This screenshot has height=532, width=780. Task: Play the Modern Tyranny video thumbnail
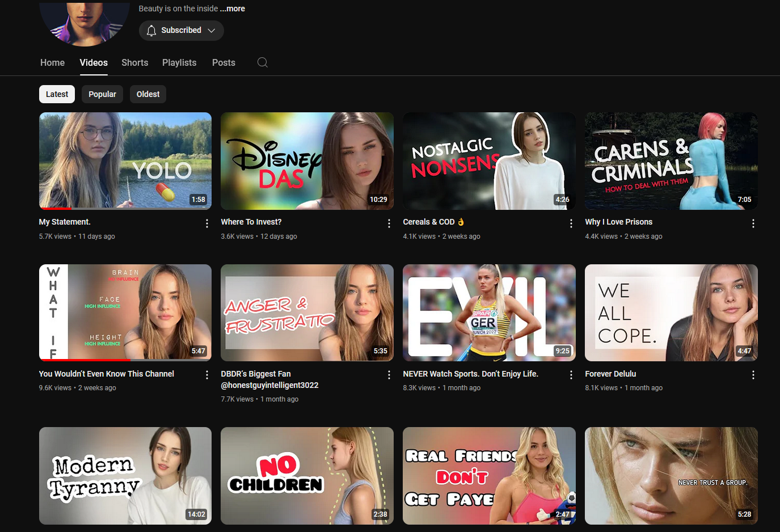(x=125, y=475)
